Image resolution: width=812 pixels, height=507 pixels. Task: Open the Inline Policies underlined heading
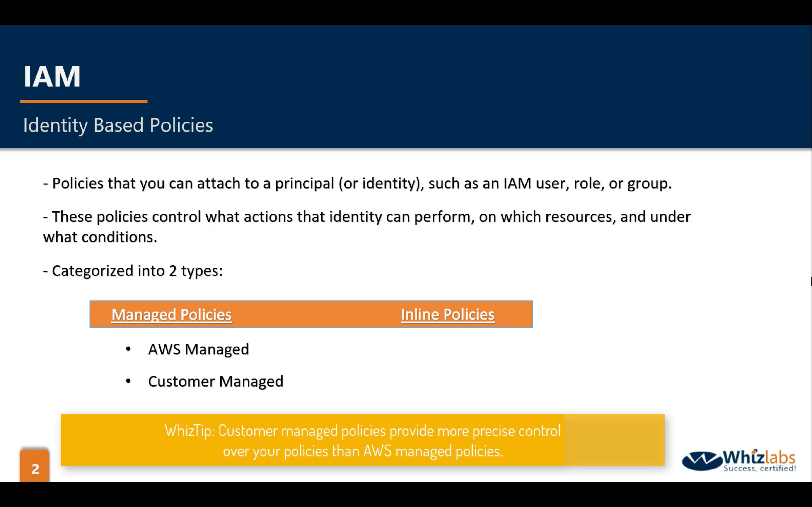tap(448, 315)
